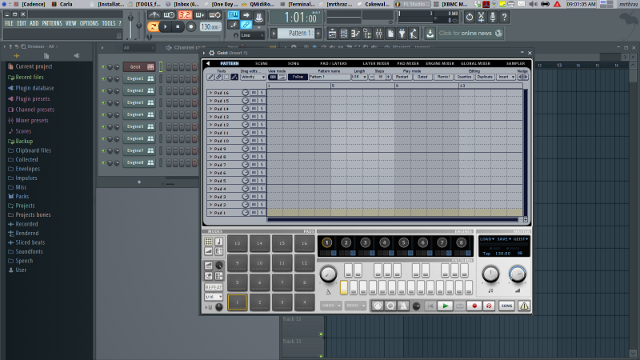Viewport: 640px width, 360px height.
Task: Click the help question mark icon
Action: [504, 17]
